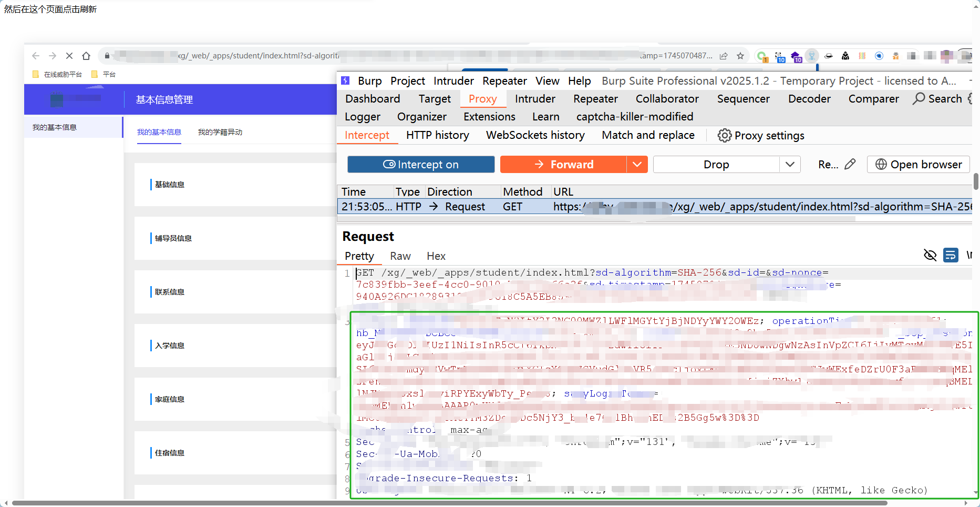Screen dimensions: 980x507
Task: Click the browser back arrow
Action: [x=36, y=56]
